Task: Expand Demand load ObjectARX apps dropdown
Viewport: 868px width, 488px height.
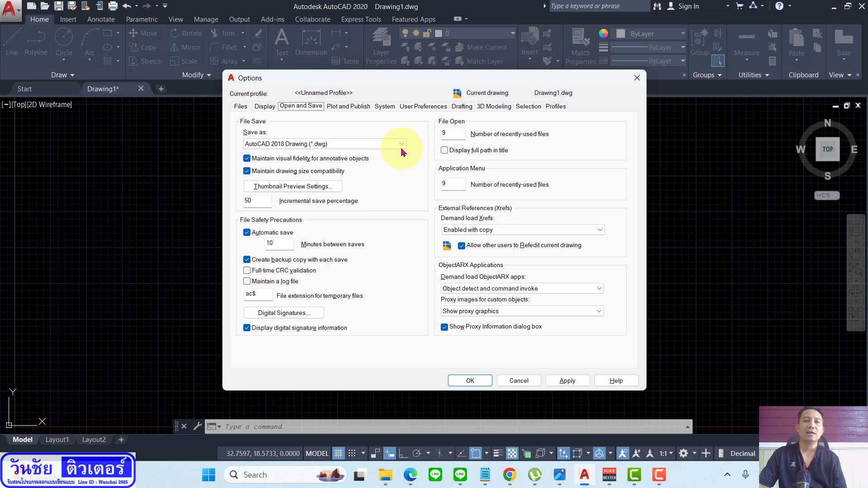Action: point(522,288)
